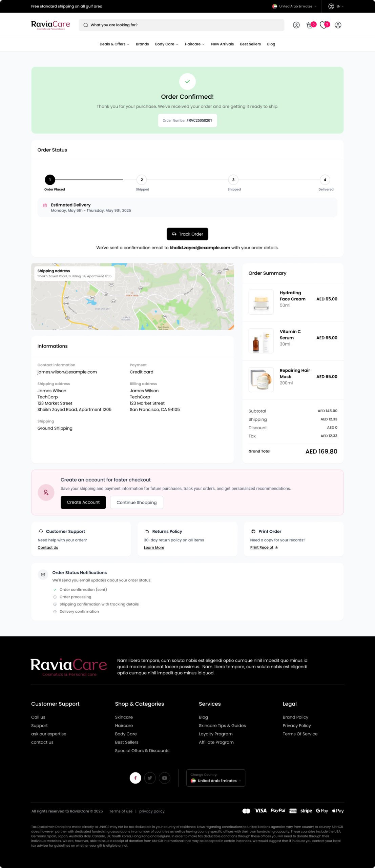Expand the Deals & Offers menu
The width and height of the screenshot is (375, 868).
click(x=114, y=44)
